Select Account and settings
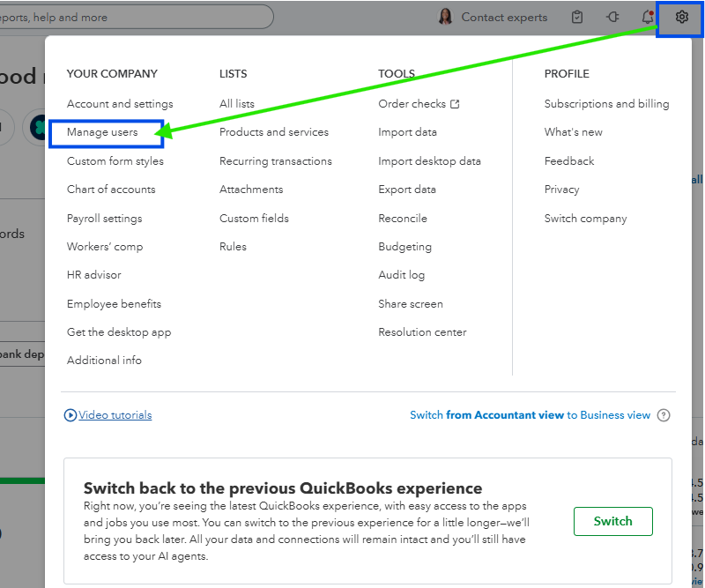 coord(120,104)
